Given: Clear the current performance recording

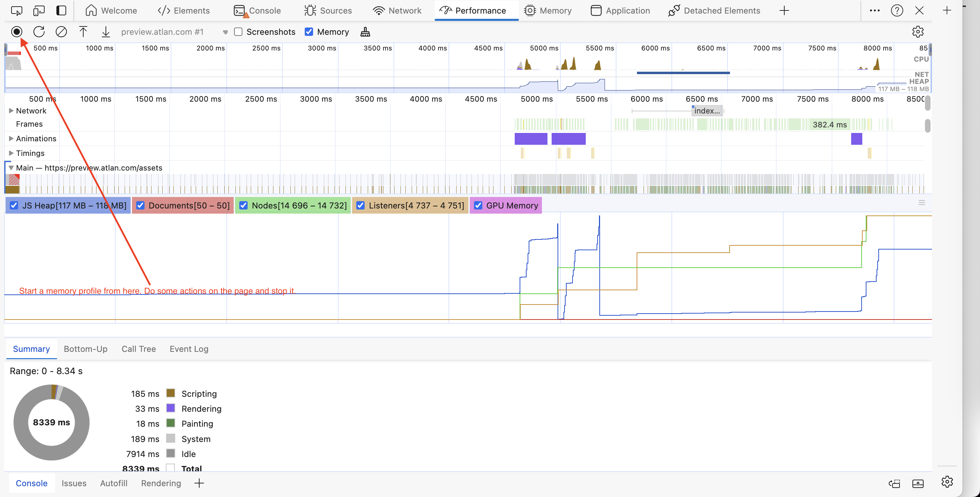Looking at the screenshot, I should (61, 32).
